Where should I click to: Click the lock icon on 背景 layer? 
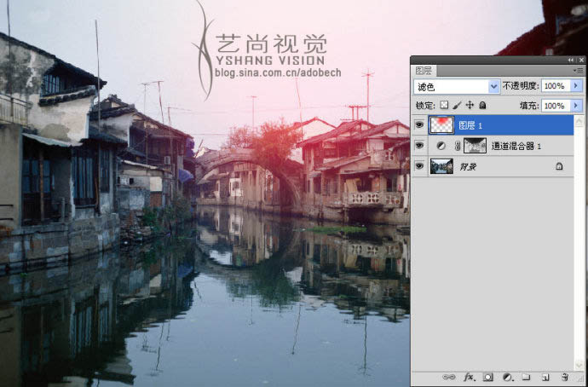(559, 166)
